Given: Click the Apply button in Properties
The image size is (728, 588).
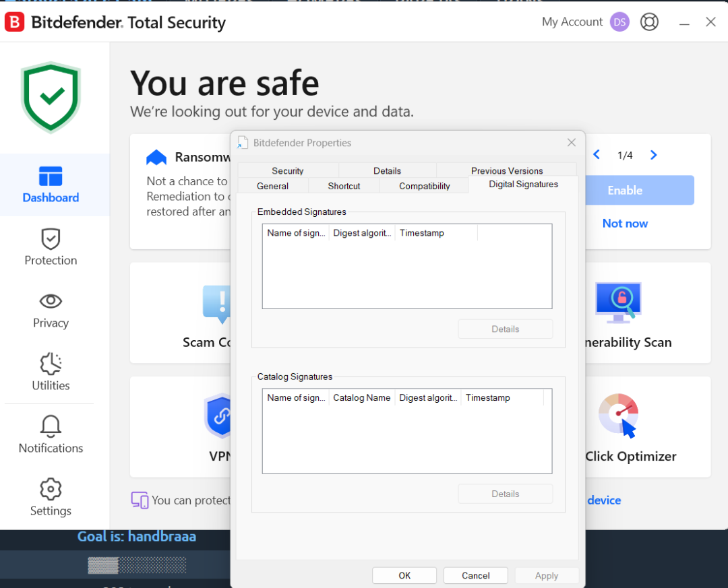Looking at the screenshot, I should pyautogui.click(x=547, y=575).
